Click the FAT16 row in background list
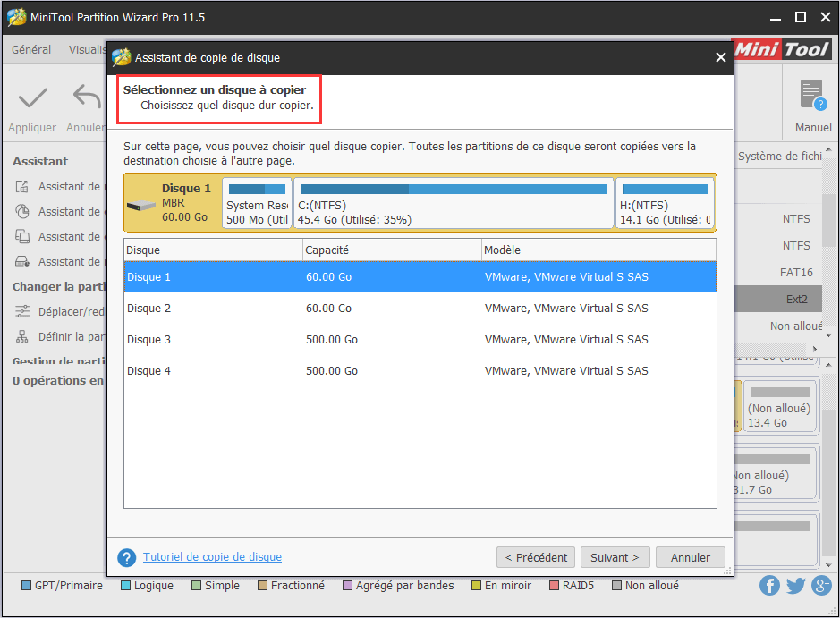The width and height of the screenshot is (840, 618). [x=778, y=273]
